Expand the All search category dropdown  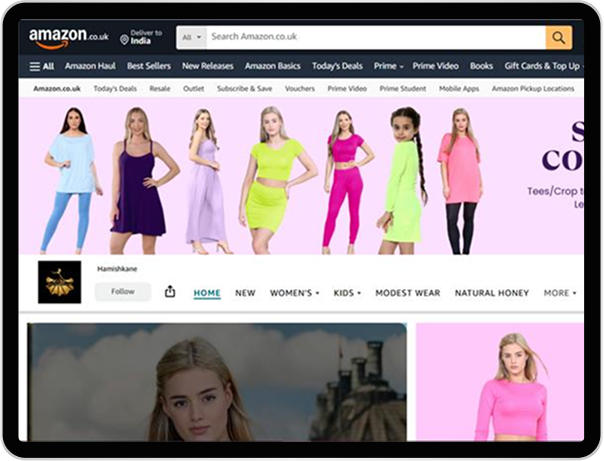191,38
